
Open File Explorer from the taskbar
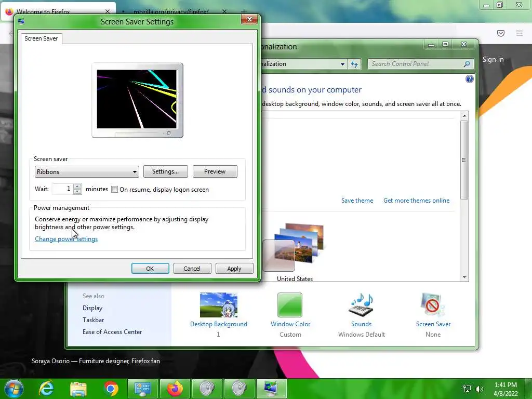click(x=78, y=389)
